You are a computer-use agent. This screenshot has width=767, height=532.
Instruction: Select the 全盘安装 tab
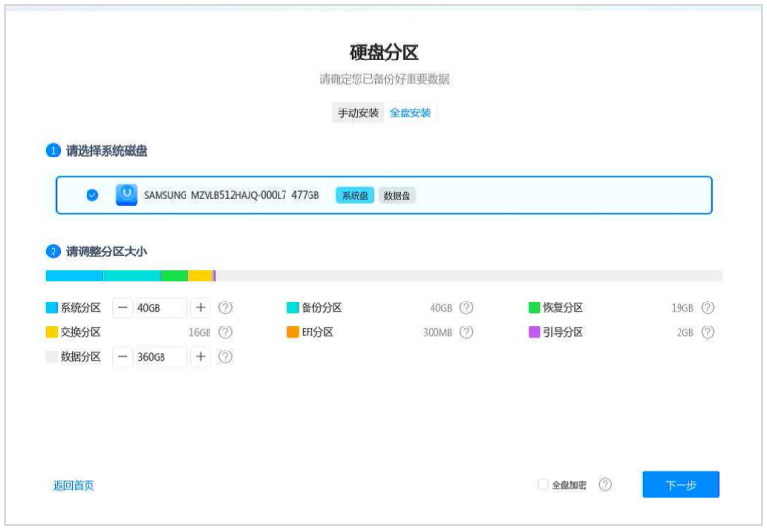click(409, 113)
